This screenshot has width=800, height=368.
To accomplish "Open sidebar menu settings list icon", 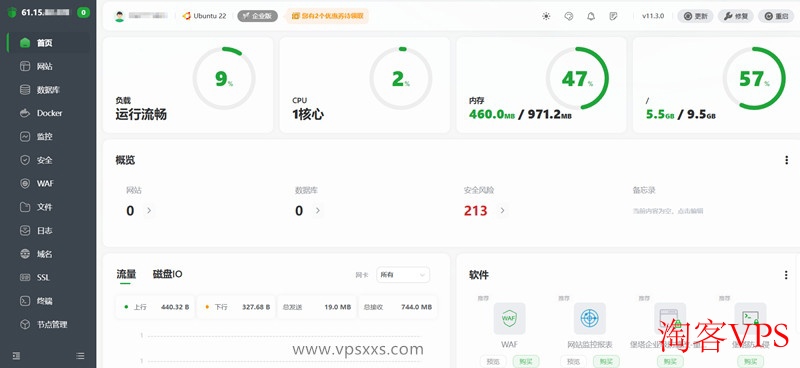I will pyautogui.click(x=80, y=356).
